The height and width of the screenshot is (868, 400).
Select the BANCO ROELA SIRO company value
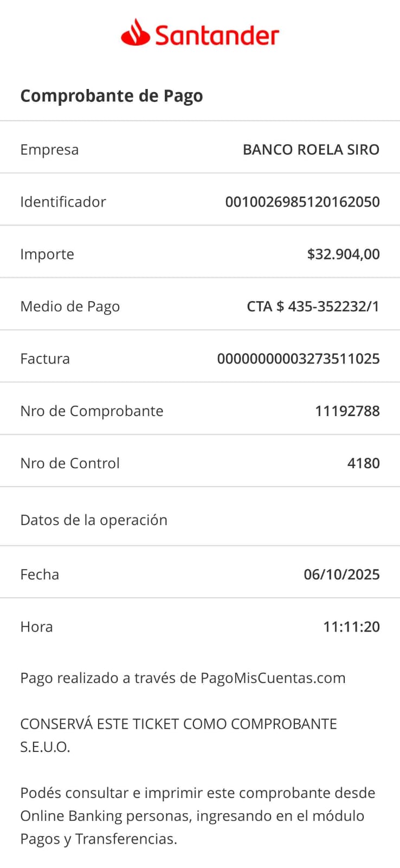[311, 150]
